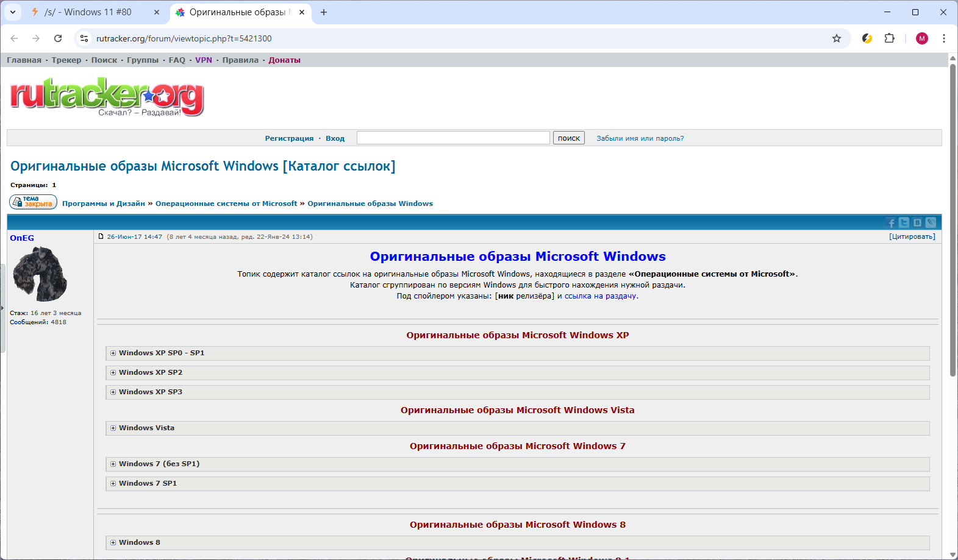This screenshot has height=560, width=958.
Task: Open 'Поиск' in the top navigation
Action: [x=104, y=60]
